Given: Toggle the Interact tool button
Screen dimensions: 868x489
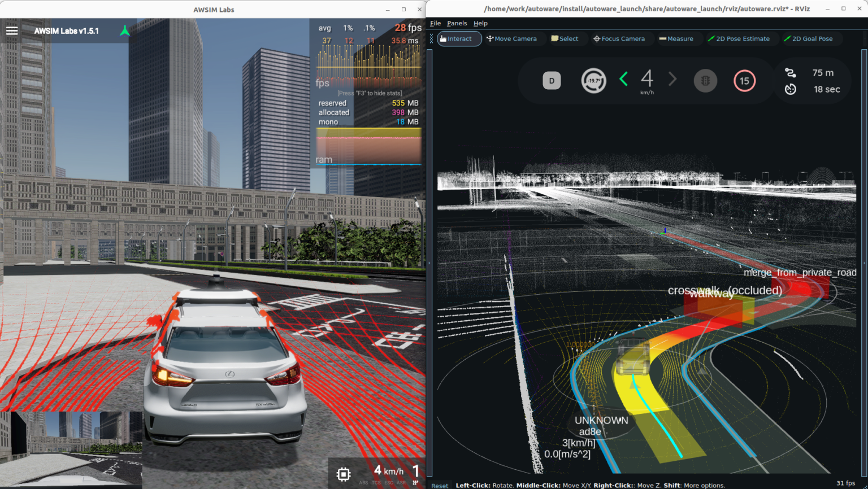Looking at the screenshot, I should coord(459,39).
